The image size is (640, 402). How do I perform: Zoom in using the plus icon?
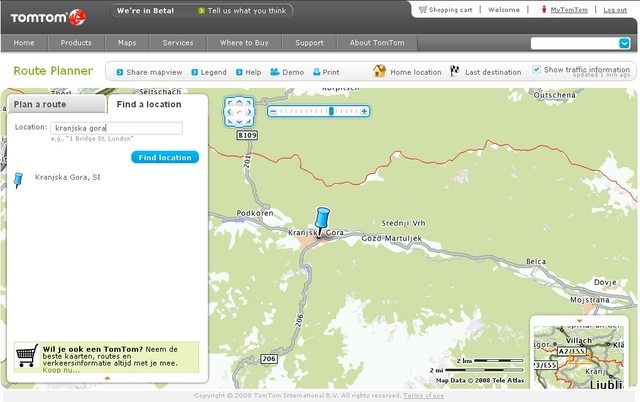(x=364, y=111)
